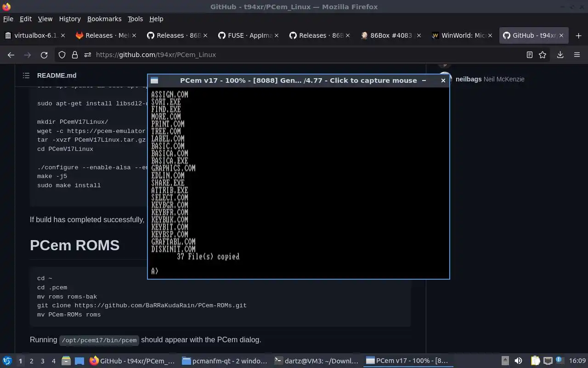This screenshot has height=368, width=588.
Task: Click "mkdir PCemV17Linux/" code line
Action: (x=73, y=122)
